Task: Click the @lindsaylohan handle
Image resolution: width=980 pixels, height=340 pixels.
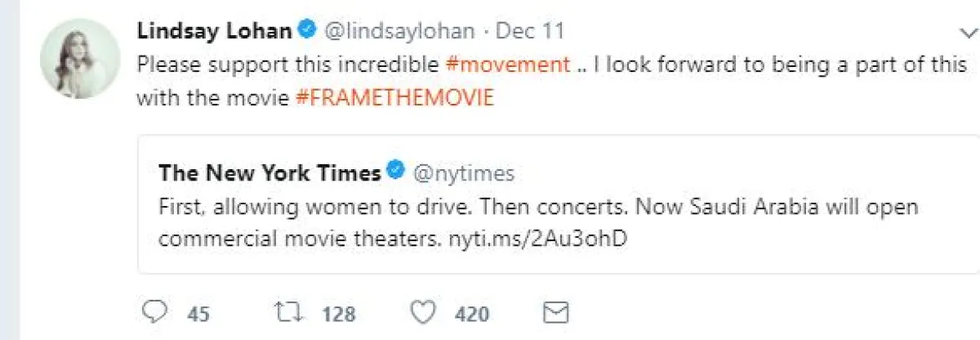Action: point(400,32)
